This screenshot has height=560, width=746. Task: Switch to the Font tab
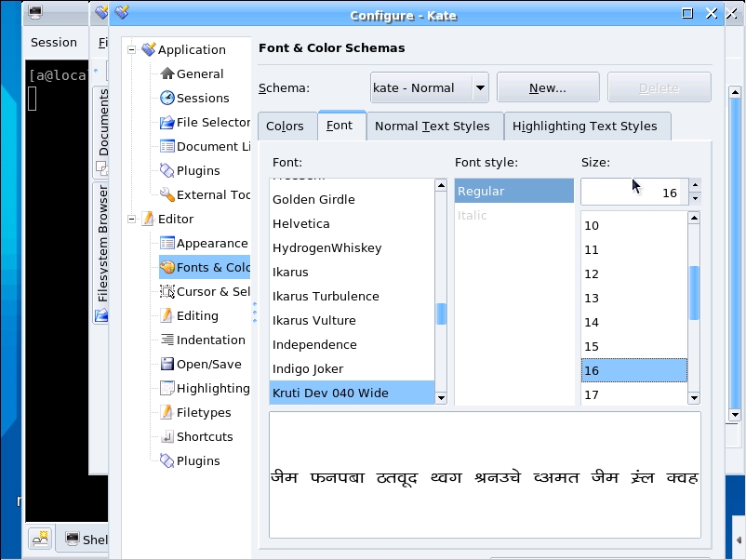coord(342,126)
